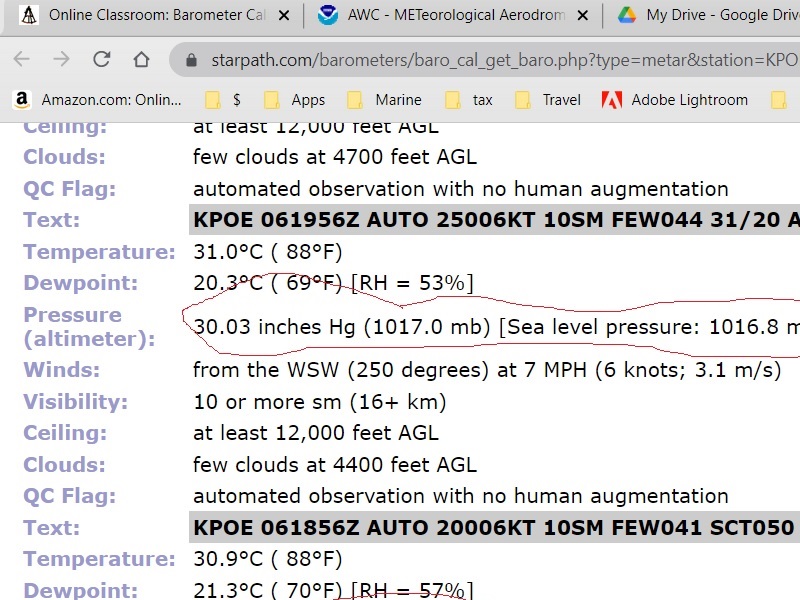The height and width of the screenshot is (600, 800).
Task: Click temperature value 30.9°C ( 88°F)
Action: coord(268,559)
